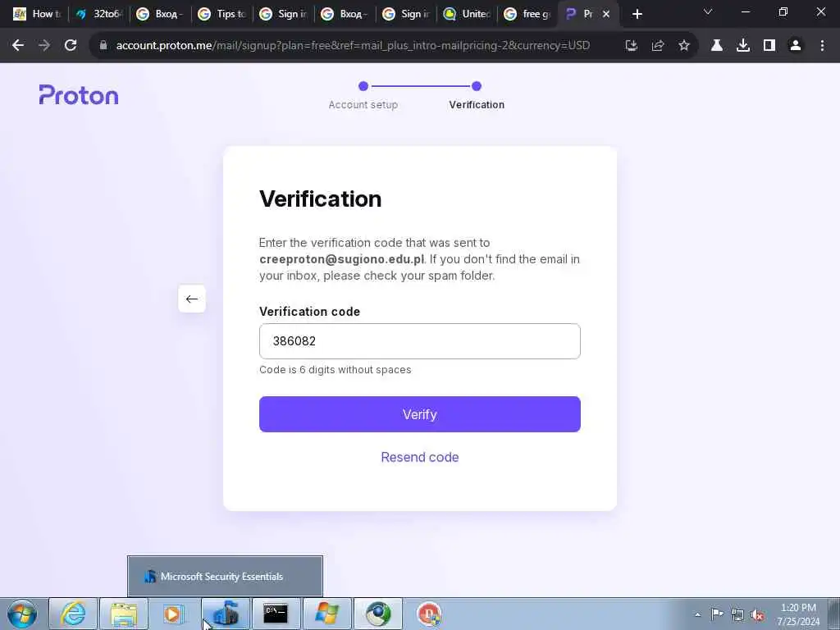
Task: Click the Verify button
Action: [420, 414]
